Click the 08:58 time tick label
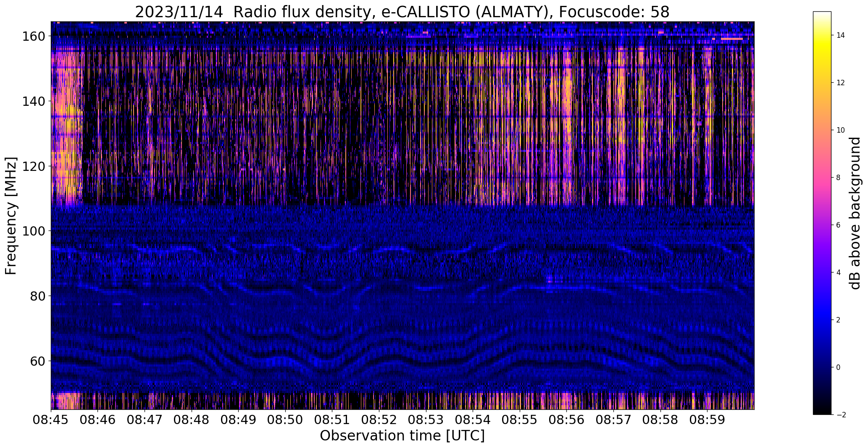This screenshot has height=448, width=868. coord(660,419)
